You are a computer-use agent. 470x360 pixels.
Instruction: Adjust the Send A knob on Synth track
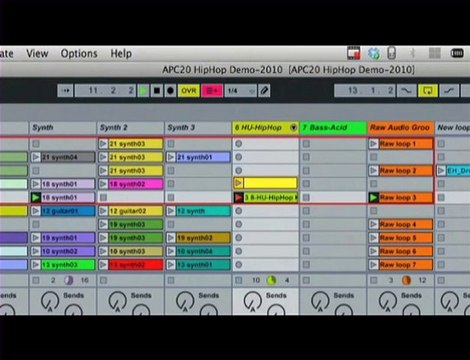tap(50, 301)
